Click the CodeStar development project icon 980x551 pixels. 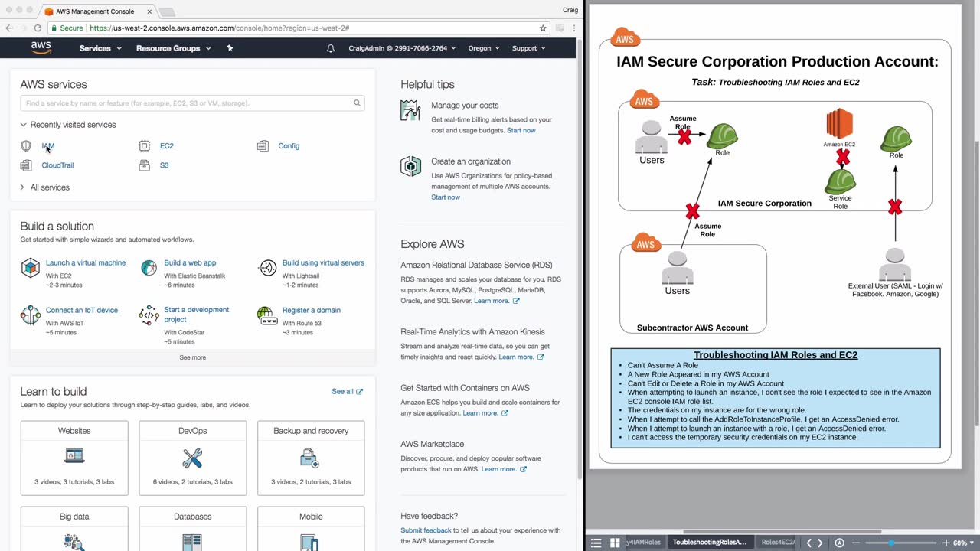click(149, 315)
